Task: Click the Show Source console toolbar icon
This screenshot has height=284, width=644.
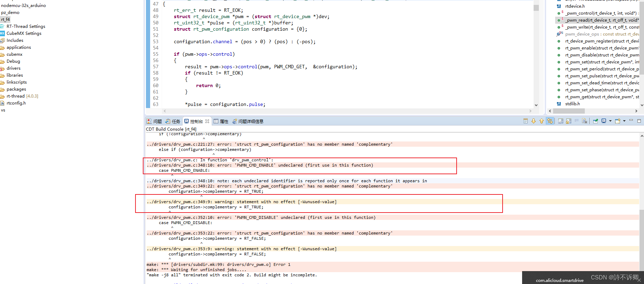Action: [526, 121]
